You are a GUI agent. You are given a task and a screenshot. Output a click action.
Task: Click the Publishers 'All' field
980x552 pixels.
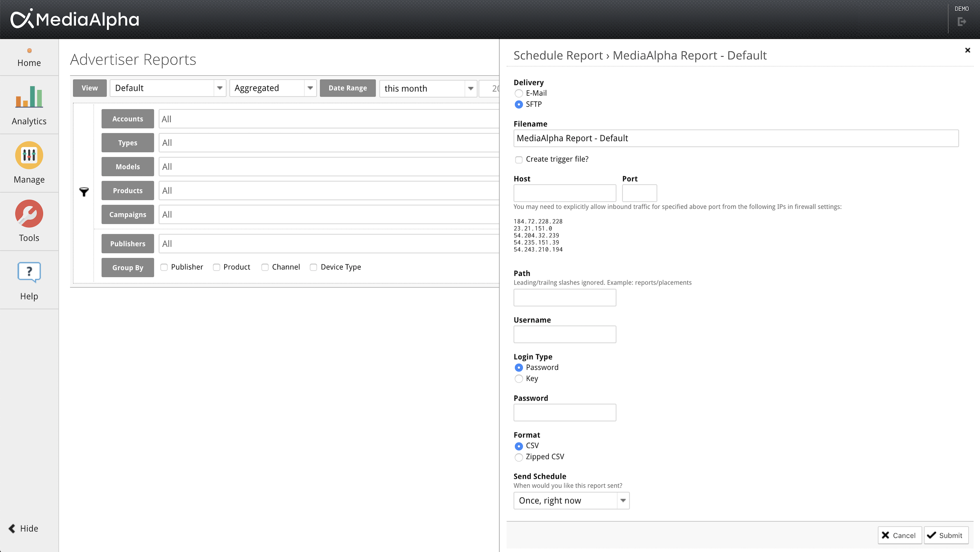click(329, 244)
